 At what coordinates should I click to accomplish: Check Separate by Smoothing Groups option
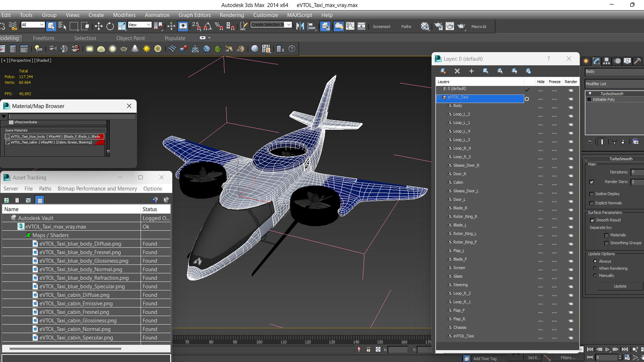coord(606,243)
